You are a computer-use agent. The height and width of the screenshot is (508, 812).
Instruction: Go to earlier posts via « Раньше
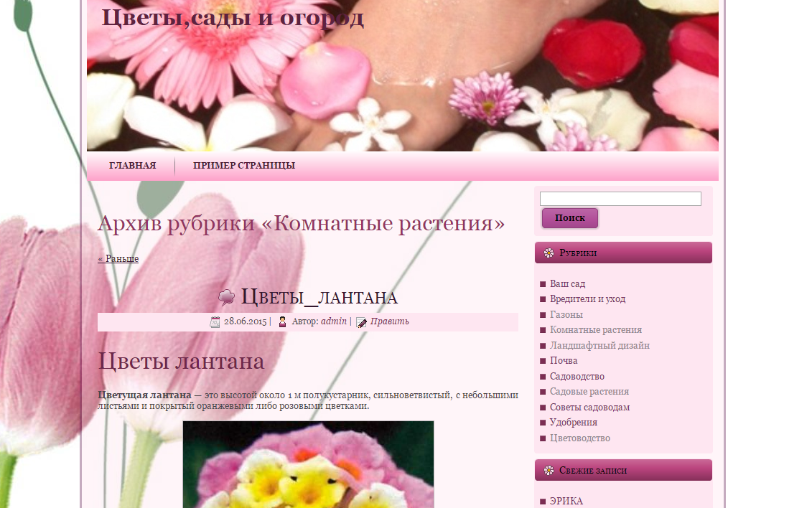[118, 258]
